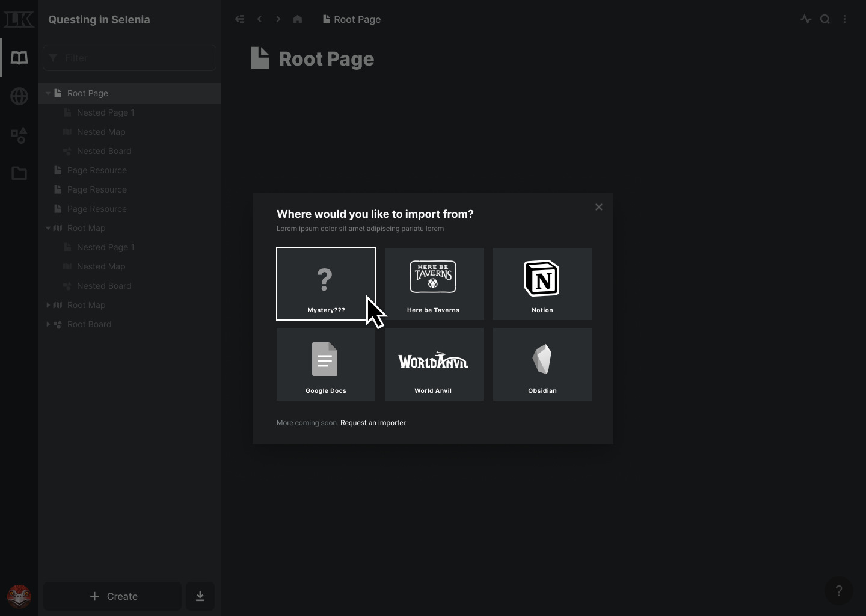Choose Obsidian as import source
Screen dimensions: 866x616
[542, 365]
